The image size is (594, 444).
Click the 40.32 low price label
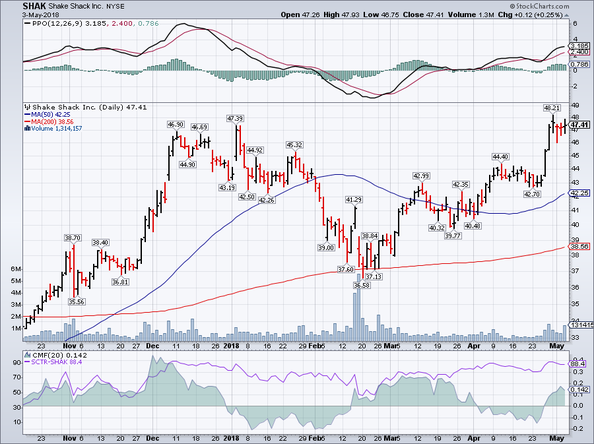[x=437, y=228]
